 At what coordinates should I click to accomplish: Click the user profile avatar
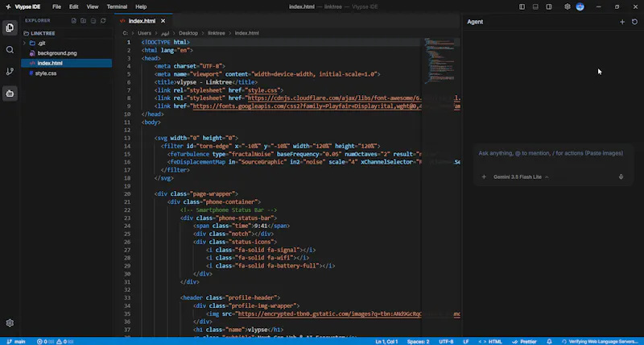[x=580, y=6]
